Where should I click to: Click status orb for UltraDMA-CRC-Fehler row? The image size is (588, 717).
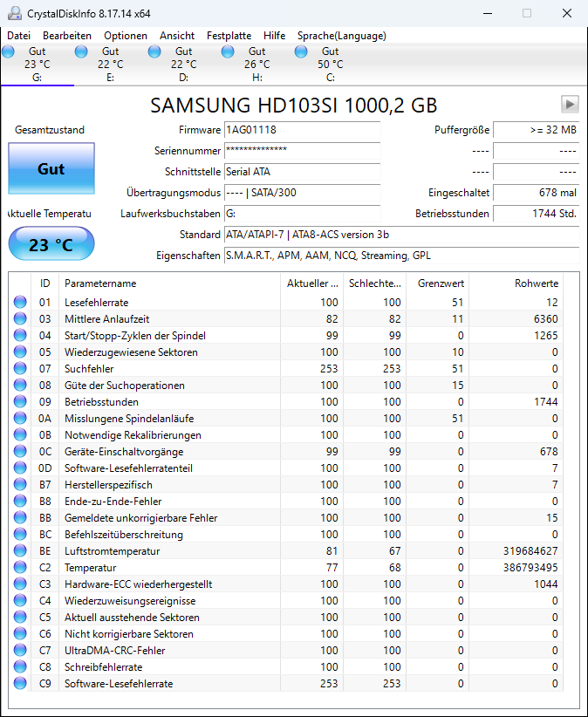[x=20, y=650]
